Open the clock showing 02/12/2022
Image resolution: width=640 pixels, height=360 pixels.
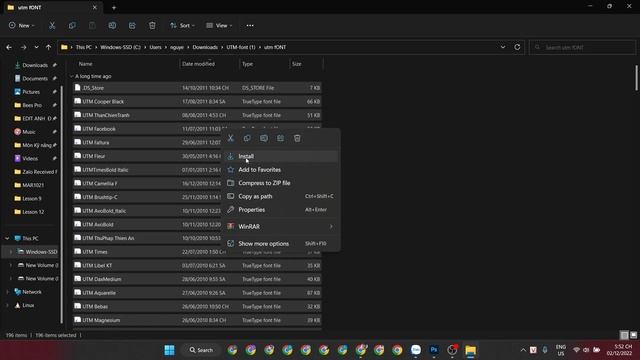[619, 350]
